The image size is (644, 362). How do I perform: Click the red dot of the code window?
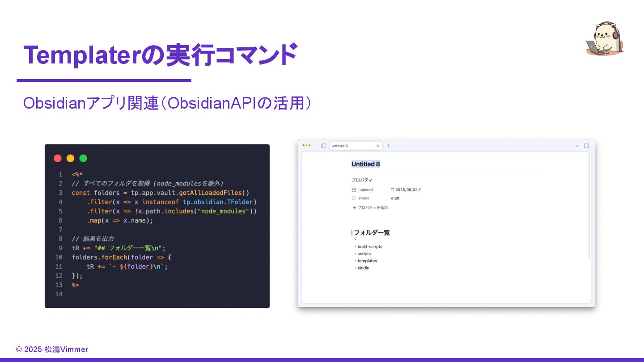pyautogui.click(x=58, y=158)
